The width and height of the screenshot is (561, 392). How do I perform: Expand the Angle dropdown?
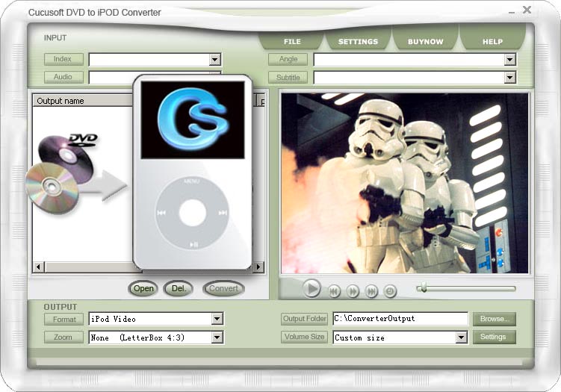point(509,60)
